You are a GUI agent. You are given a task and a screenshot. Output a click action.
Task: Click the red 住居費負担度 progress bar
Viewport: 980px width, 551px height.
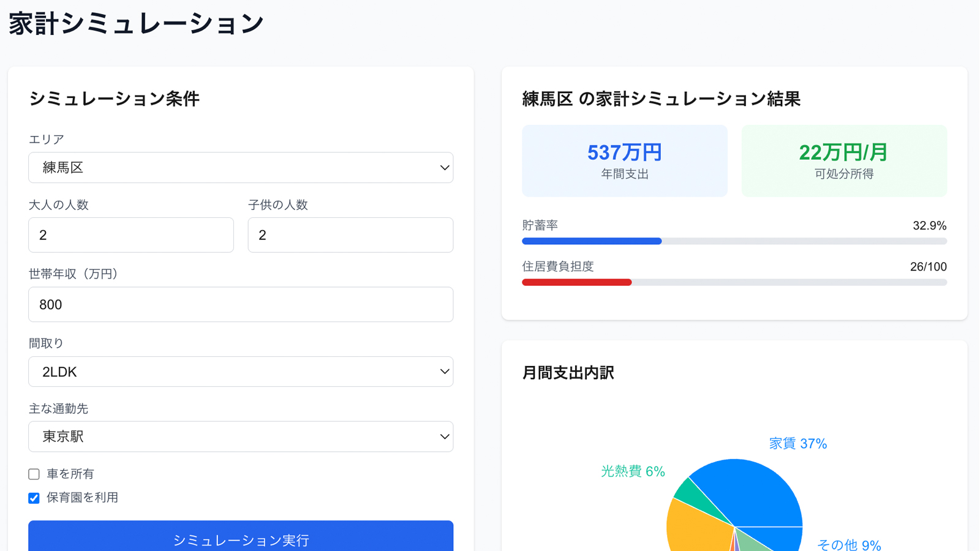(576, 282)
